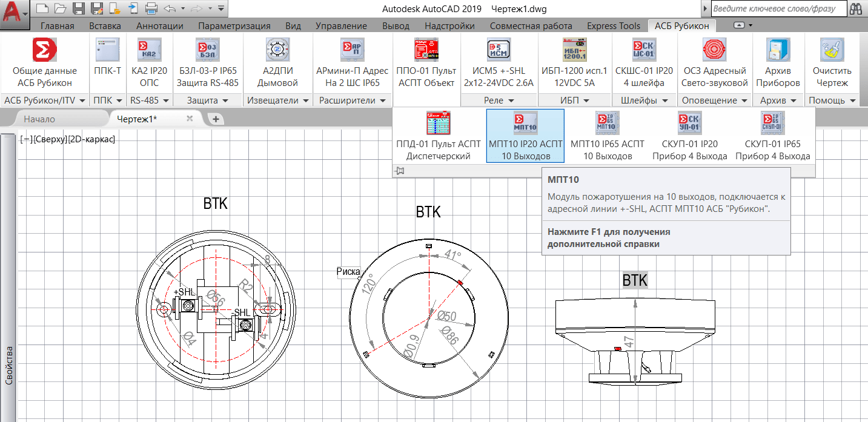Expand the ИБП panel dropdown
The height and width of the screenshot is (422, 868).
[x=575, y=101]
